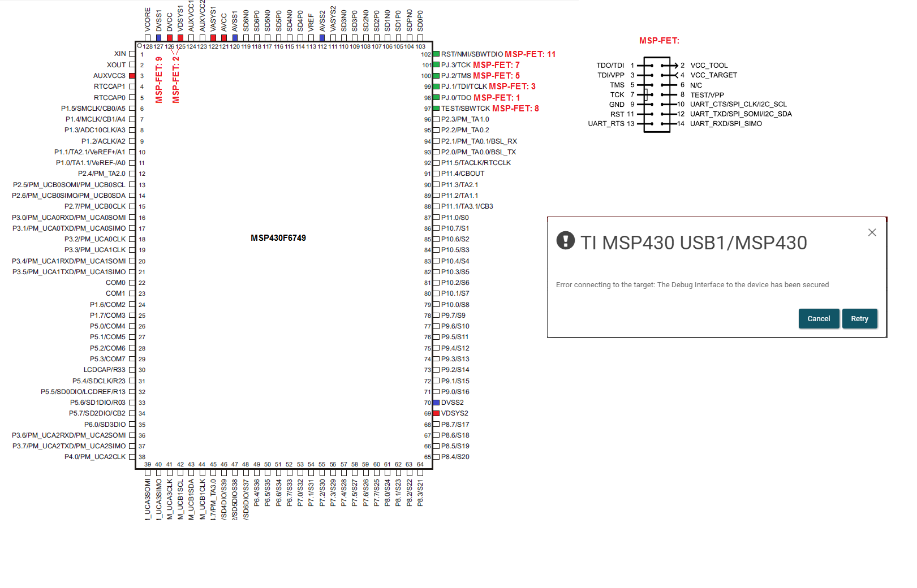The height and width of the screenshot is (588, 917).
Task: Click the GND connector label
Action: click(617, 105)
